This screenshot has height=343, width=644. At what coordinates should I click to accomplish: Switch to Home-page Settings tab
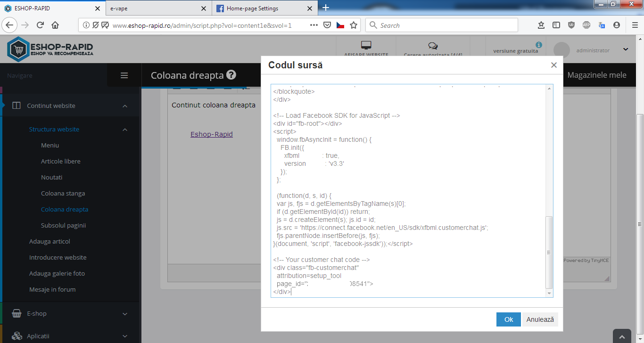[x=264, y=8]
